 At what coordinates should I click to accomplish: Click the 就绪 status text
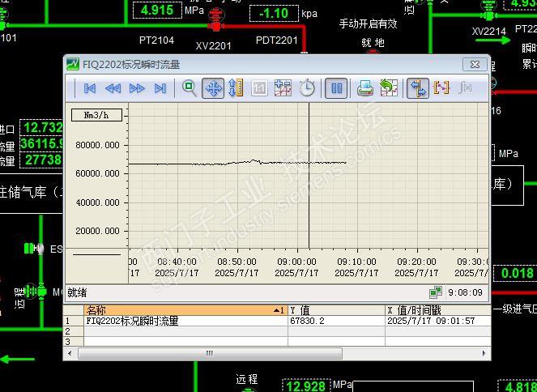pyautogui.click(x=77, y=292)
